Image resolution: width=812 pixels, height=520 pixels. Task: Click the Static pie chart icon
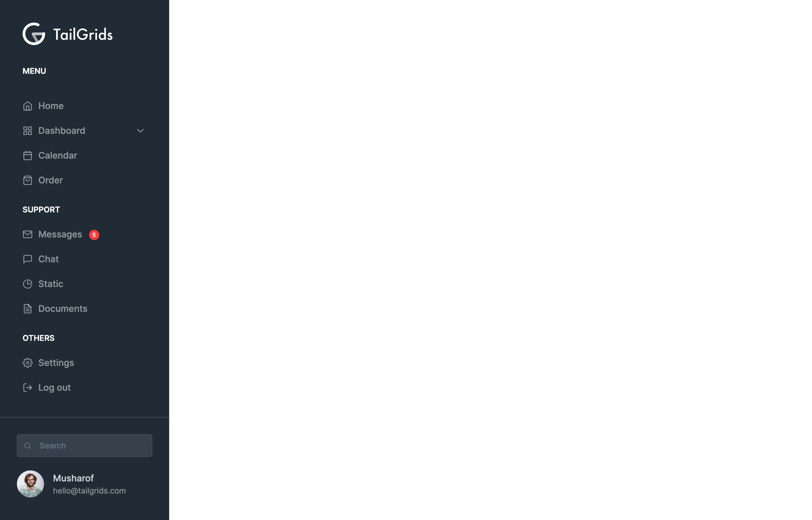[27, 283]
